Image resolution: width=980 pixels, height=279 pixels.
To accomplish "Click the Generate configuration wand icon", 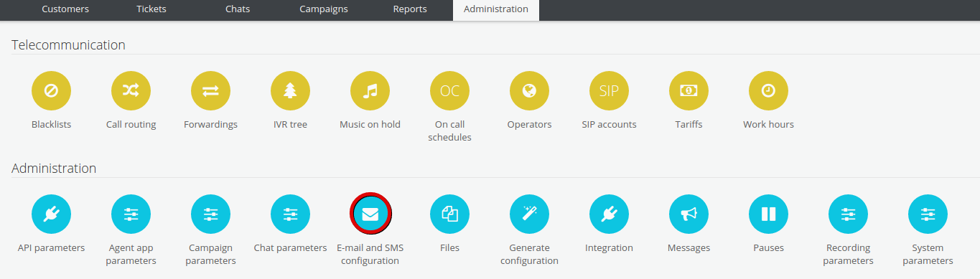I will pos(530,214).
